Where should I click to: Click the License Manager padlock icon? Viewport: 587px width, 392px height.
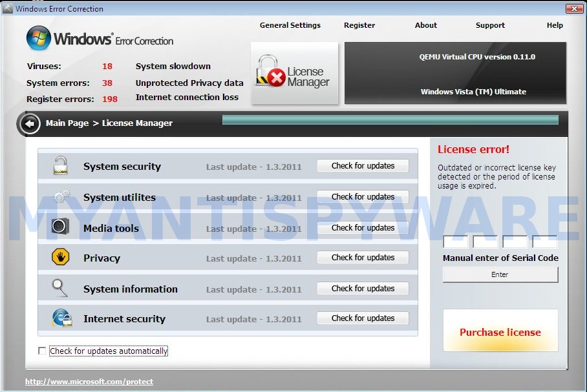(270, 71)
